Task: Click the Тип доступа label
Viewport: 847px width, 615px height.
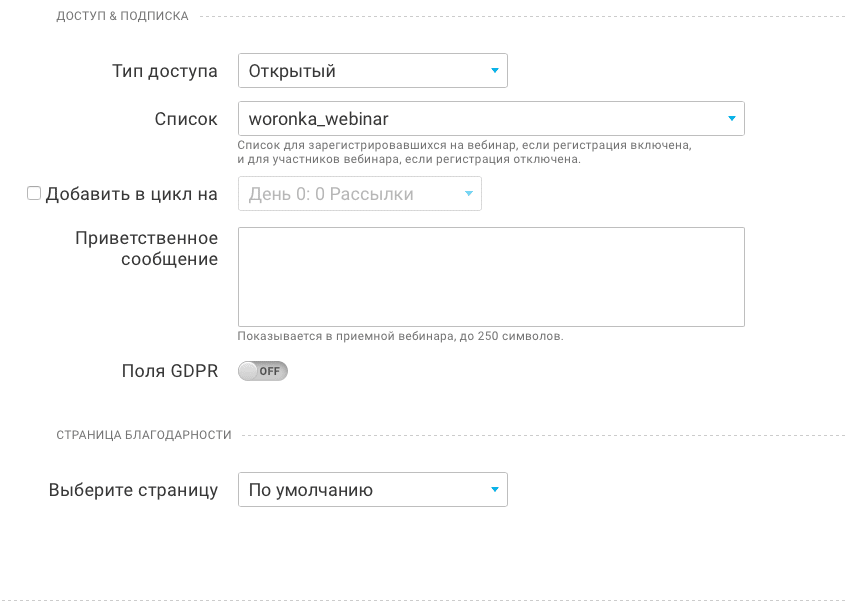Action: coord(165,71)
